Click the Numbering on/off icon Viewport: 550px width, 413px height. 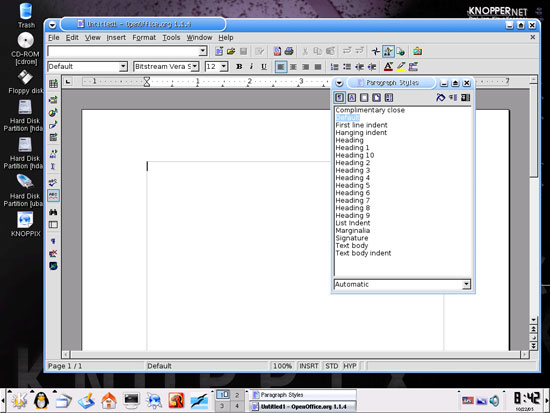335,67
